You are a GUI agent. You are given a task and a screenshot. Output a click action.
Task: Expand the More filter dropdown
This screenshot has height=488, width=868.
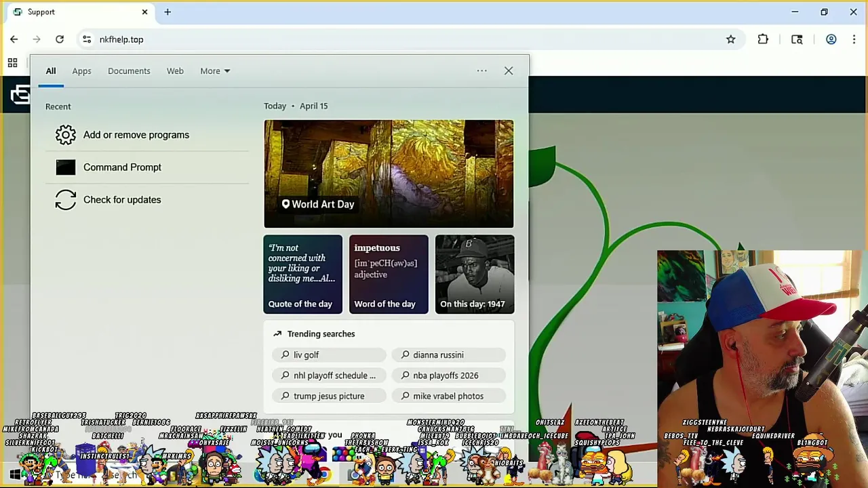pyautogui.click(x=215, y=71)
